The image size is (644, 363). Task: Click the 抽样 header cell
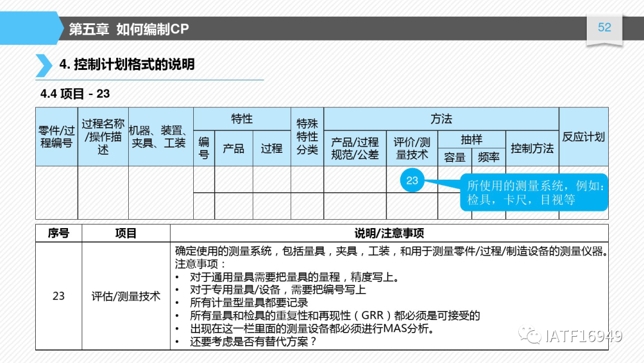pos(472,139)
